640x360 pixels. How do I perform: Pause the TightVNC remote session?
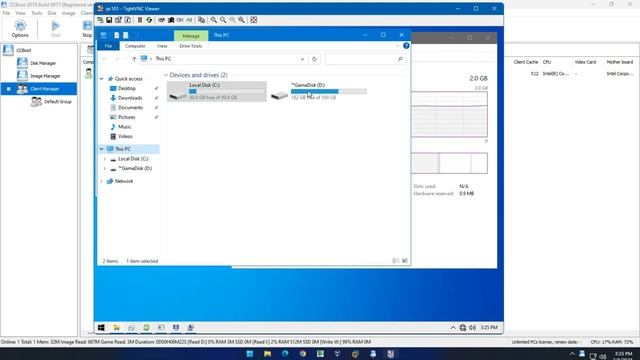pyautogui.click(x=140, y=20)
